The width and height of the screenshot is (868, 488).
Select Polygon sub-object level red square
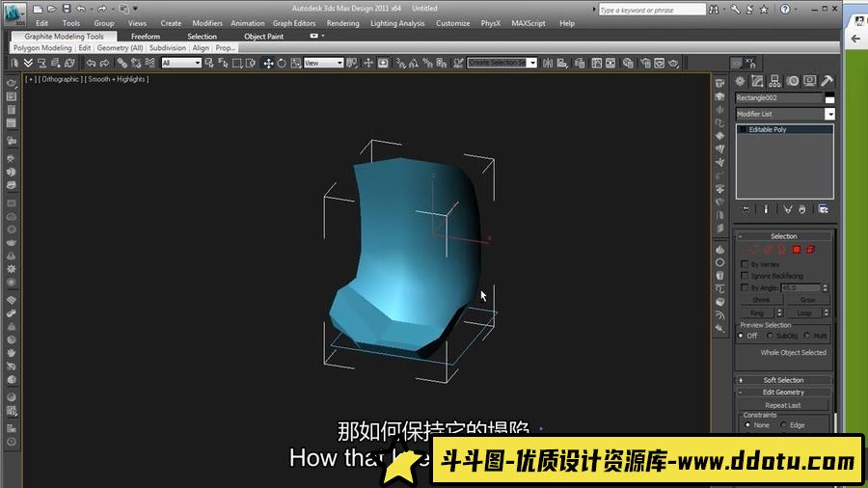796,250
